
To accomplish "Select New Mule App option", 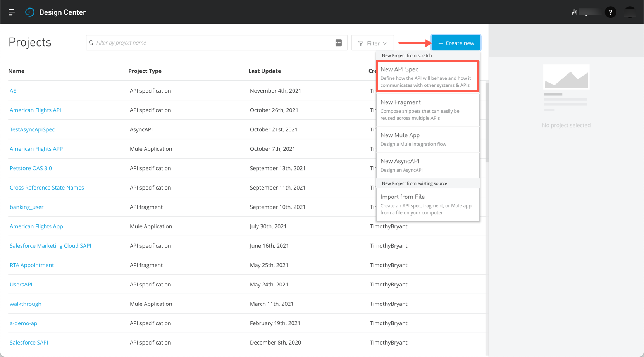I will point(428,139).
